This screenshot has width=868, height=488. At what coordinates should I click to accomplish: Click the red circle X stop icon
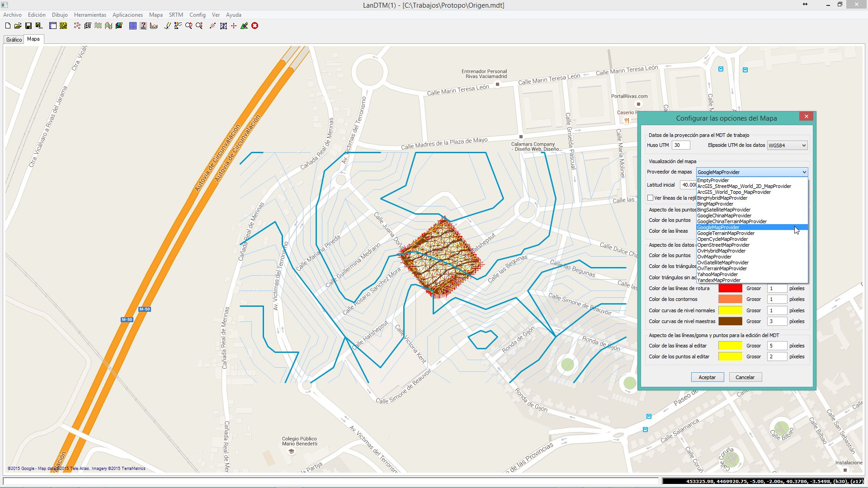click(x=255, y=26)
